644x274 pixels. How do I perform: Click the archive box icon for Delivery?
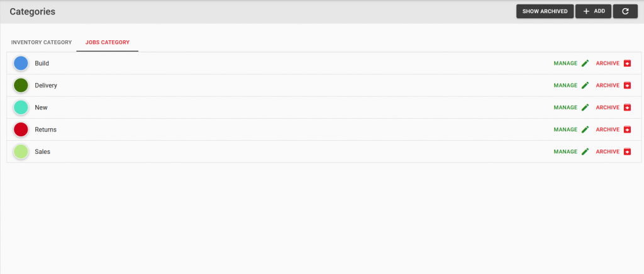pyautogui.click(x=627, y=85)
